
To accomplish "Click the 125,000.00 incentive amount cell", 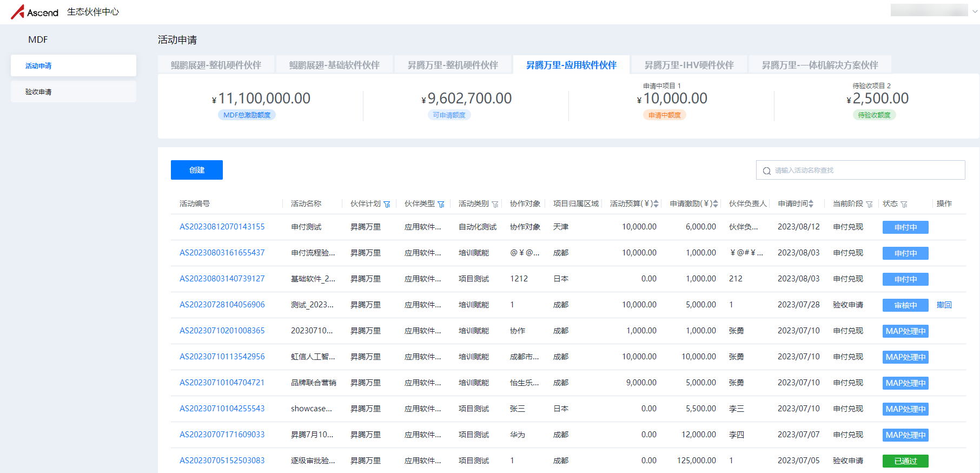I will coord(697,461).
